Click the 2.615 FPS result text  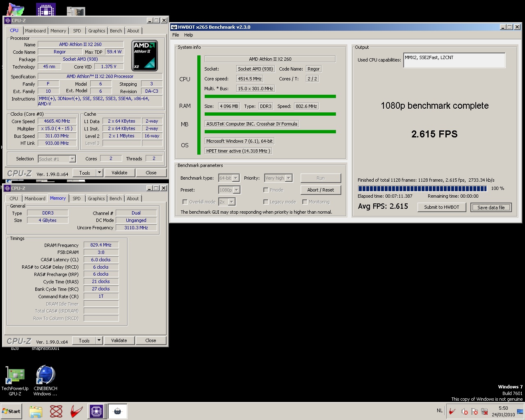coord(434,134)
